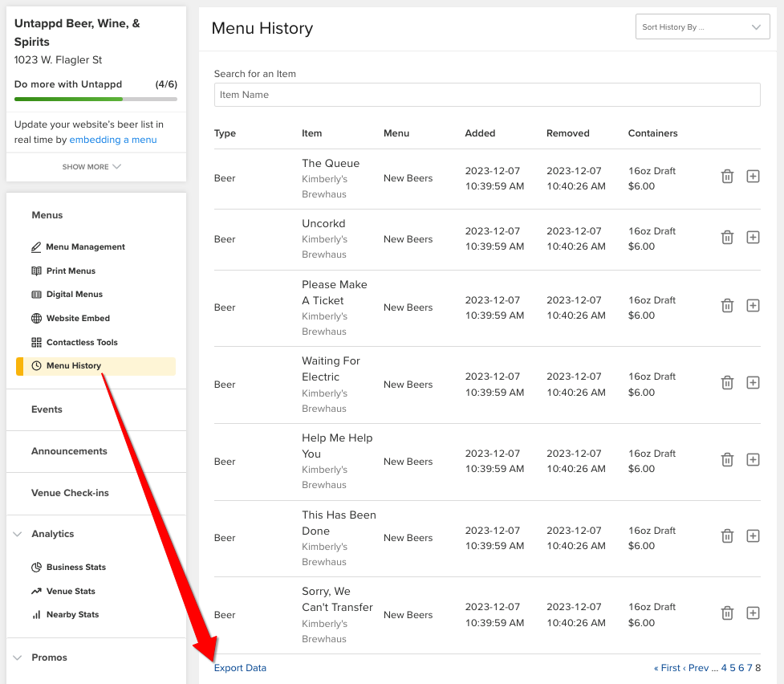Select the Menu Management pencil icon
Image resolution: width=784 pixels, height=684 pixels.
click(x=35, y=247)
